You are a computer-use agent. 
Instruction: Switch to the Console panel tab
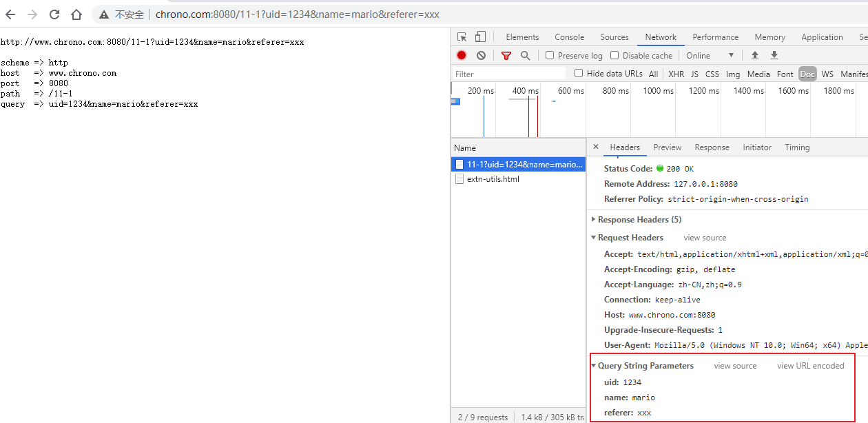pyautogui.click(x=569, y=37)
